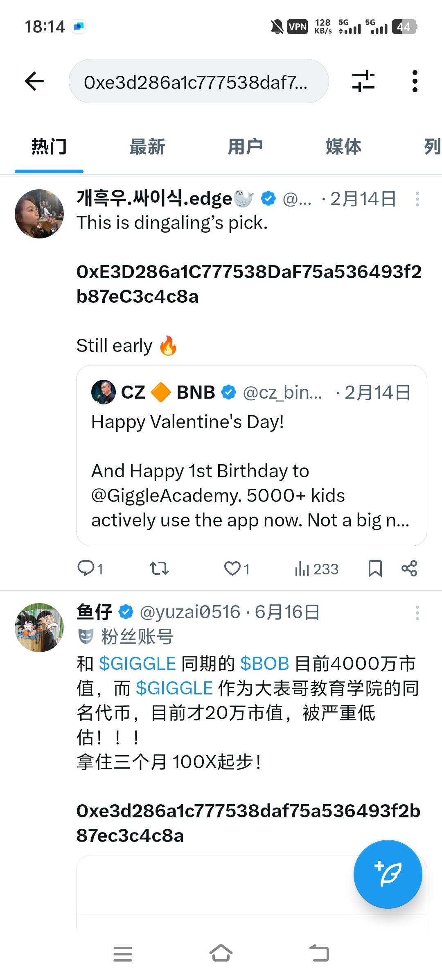Open more options for 鱼仔 tweet
The height and width of the screenshot is (980, 442).
(417, 613)
